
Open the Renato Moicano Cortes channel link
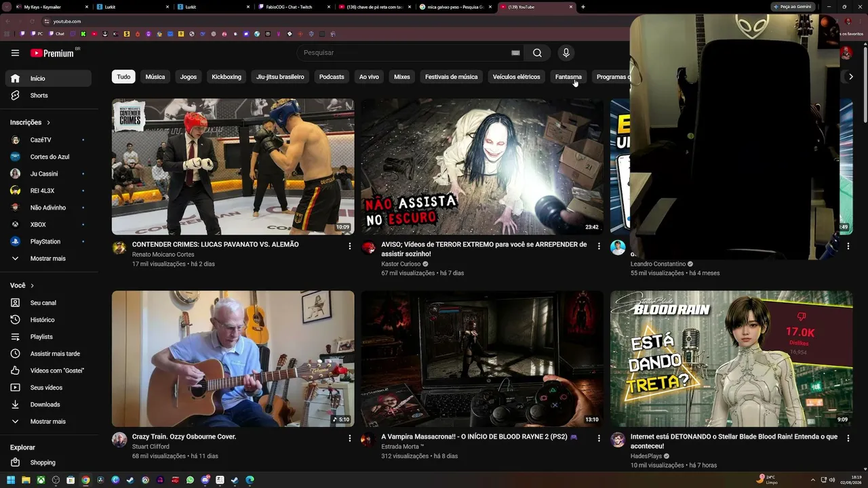point(163,255)
